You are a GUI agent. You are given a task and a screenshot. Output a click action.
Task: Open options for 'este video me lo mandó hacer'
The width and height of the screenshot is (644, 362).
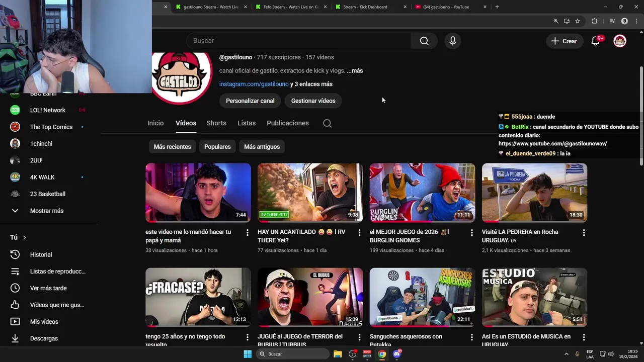[x=247, y=232]
